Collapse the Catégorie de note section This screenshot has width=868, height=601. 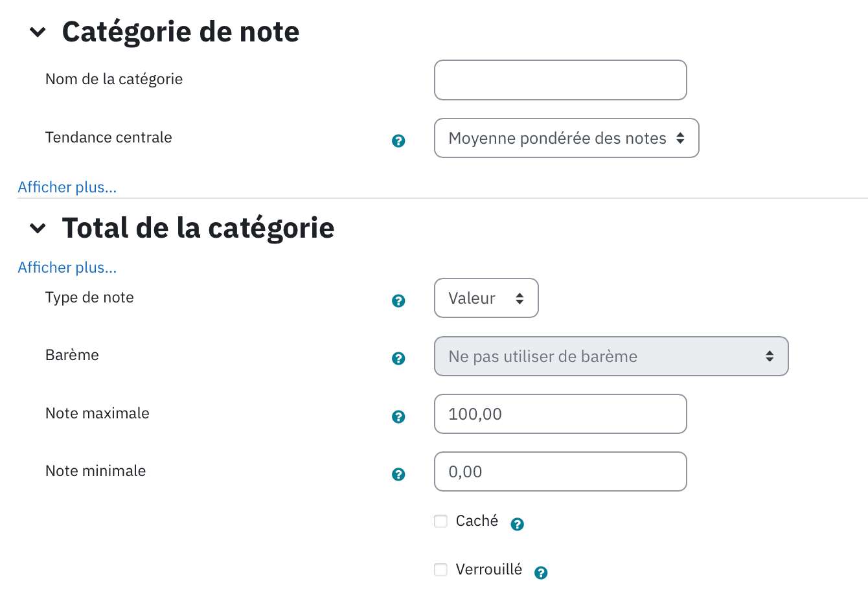[38, 32]
